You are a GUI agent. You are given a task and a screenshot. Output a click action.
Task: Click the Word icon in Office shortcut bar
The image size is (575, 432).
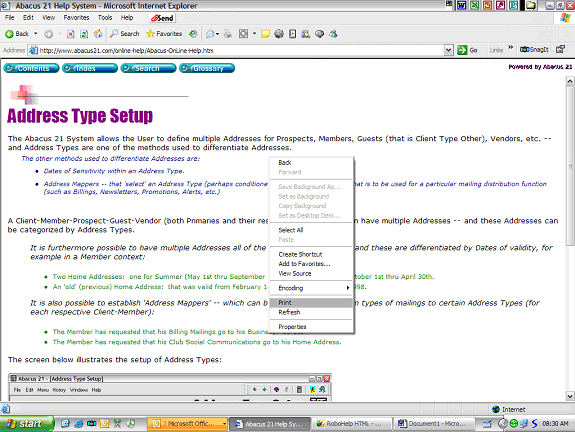(x=462, y=5)
